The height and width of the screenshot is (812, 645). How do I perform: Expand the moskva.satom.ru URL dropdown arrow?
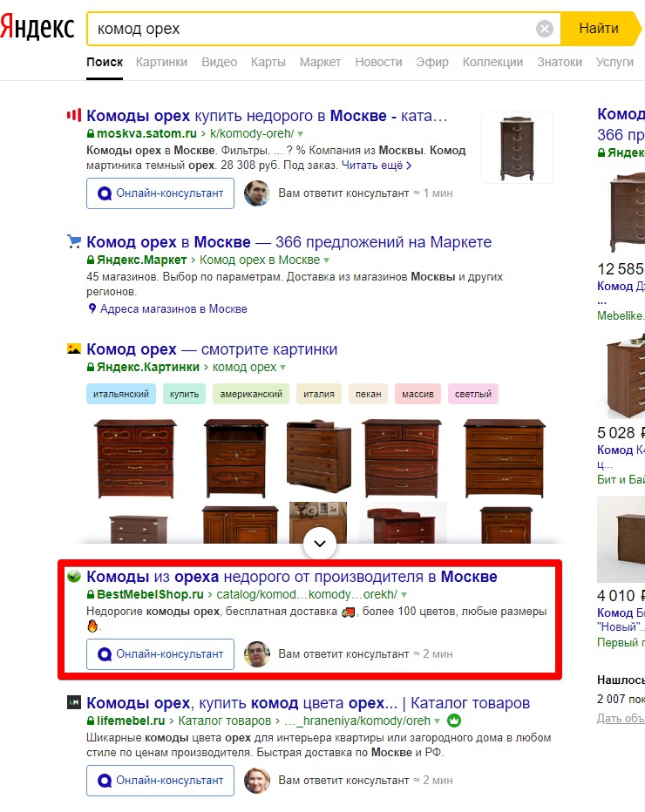click(301, 134)
